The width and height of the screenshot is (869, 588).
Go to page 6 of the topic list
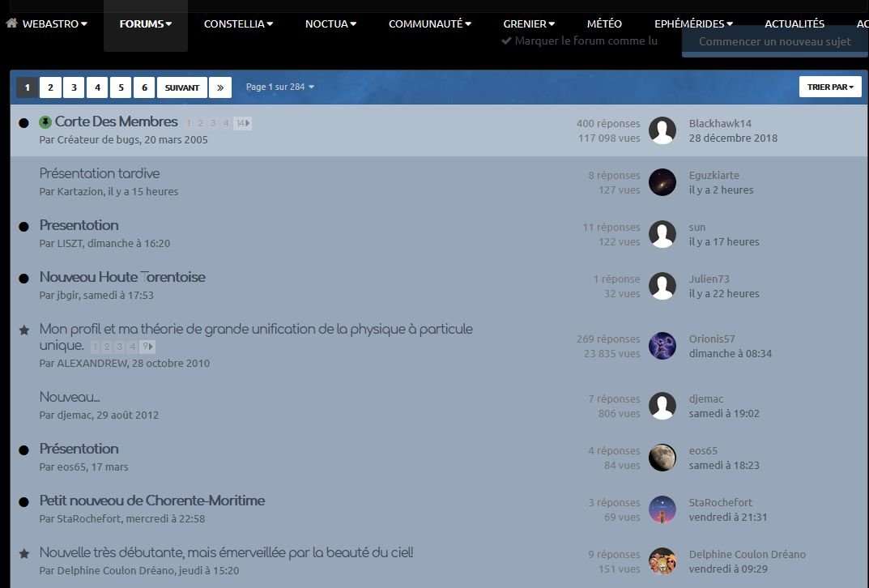pos(145,87)
